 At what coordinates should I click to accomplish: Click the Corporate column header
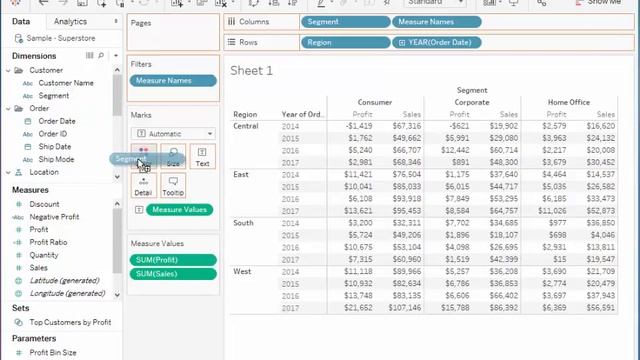point(472,102)
